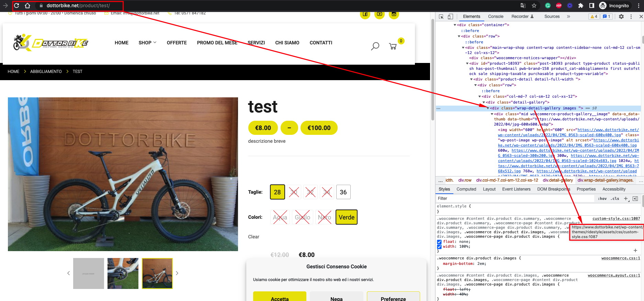Go to OFFERTE page in navigation

click(x=177, y=43)
